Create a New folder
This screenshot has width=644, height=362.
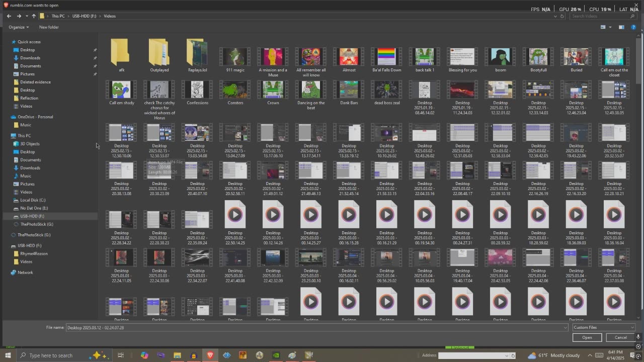49,27
